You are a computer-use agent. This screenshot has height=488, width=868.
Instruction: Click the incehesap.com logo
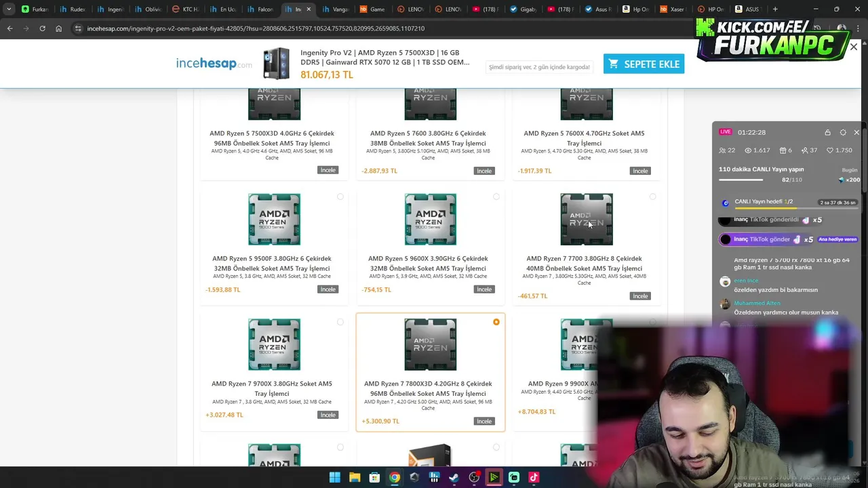214,63
